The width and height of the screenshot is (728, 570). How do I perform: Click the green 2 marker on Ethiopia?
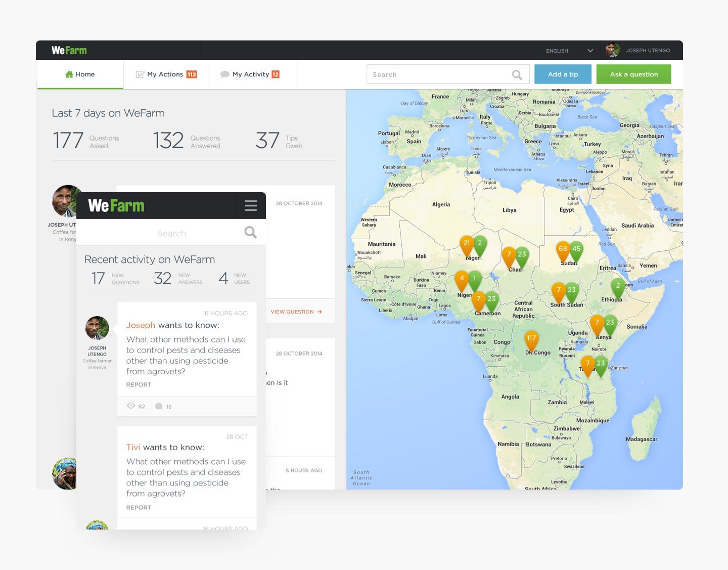[618, 287]
